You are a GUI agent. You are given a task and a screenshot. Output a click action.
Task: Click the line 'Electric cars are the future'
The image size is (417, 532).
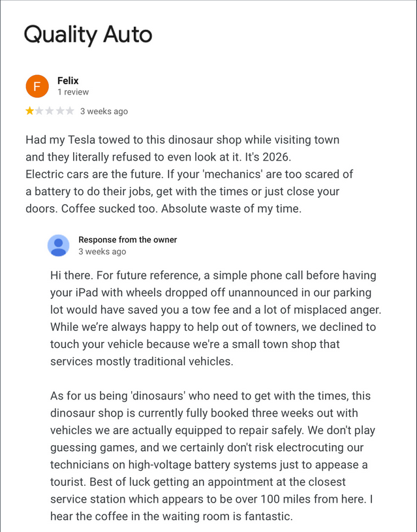[189, 174]
